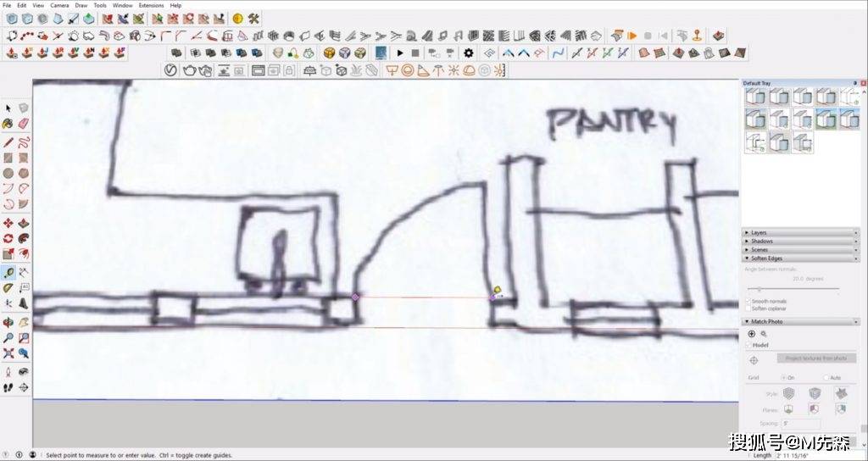This screenshot has height=461, width=868.
Task: Select the map pin location icon
Action: click(698, 36)
